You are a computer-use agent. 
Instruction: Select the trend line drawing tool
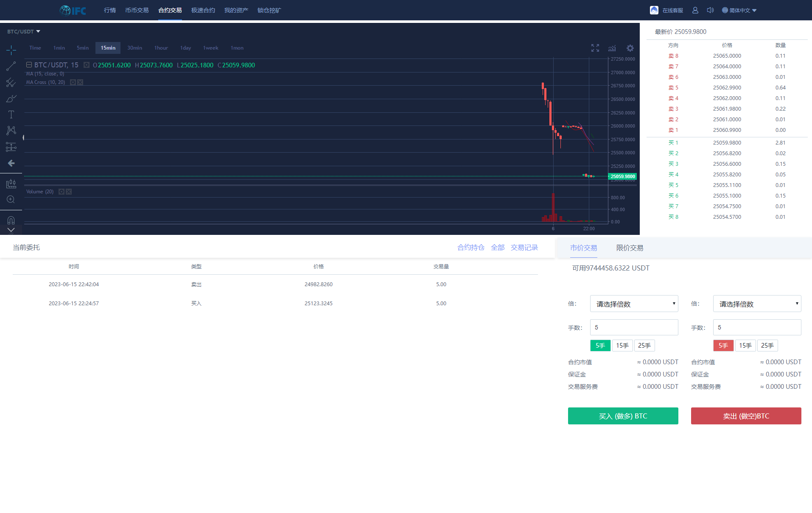coord(11,66)
